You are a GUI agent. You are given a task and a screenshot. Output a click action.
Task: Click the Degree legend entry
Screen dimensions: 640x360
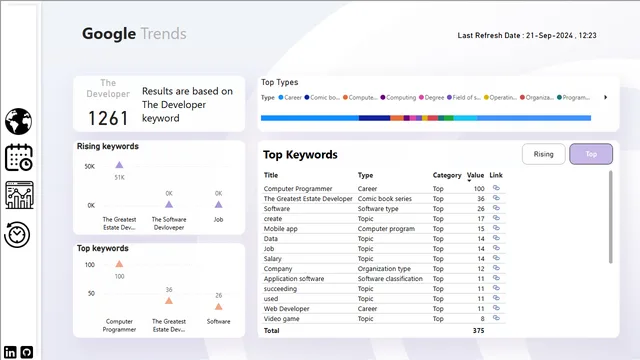(x=431, y=98)
